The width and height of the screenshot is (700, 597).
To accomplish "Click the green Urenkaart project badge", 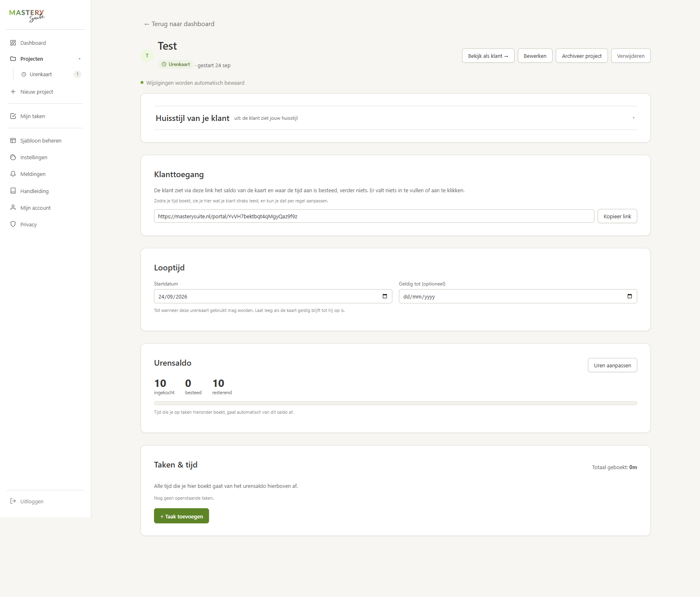I will pyautogui.click(x=176, y=64).
